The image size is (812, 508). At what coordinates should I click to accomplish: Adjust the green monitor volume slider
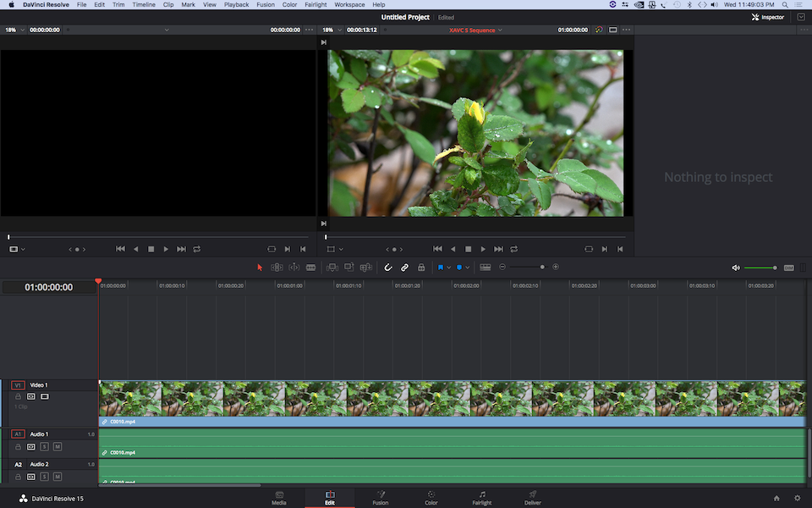click(760, 268)
